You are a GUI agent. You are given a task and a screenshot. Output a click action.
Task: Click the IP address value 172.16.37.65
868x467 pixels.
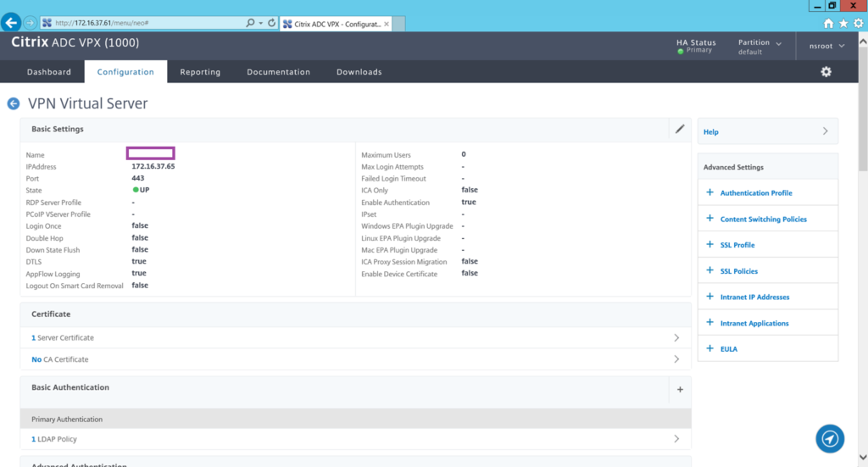[x=153, y=166]
